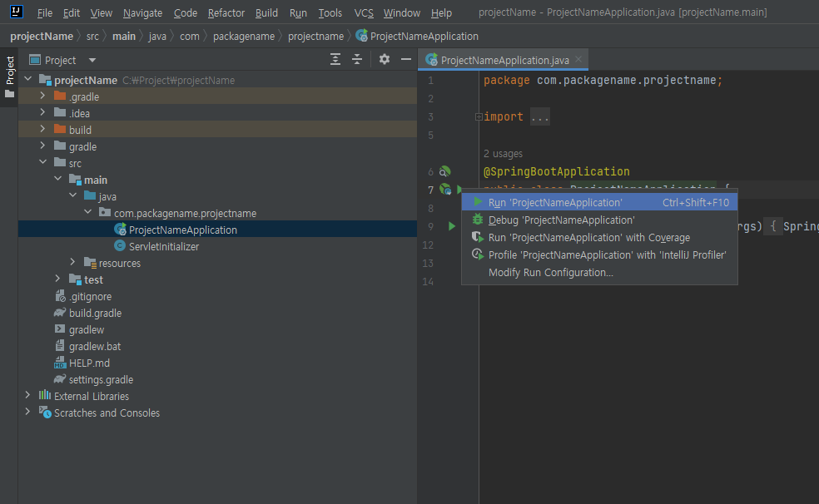Close the ProjectNameApplication.java tab

pos(578,60)
